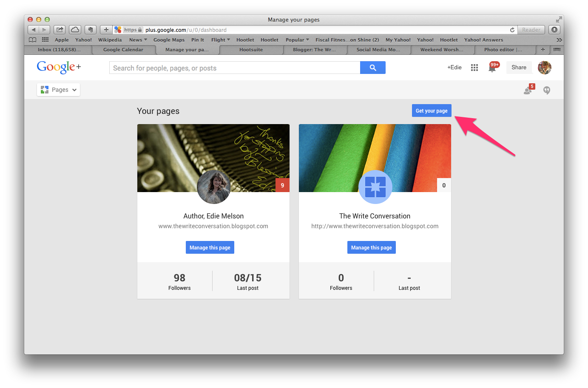The image size is (588, 388).
Task: Click the Get your page button
Action: 432,110
